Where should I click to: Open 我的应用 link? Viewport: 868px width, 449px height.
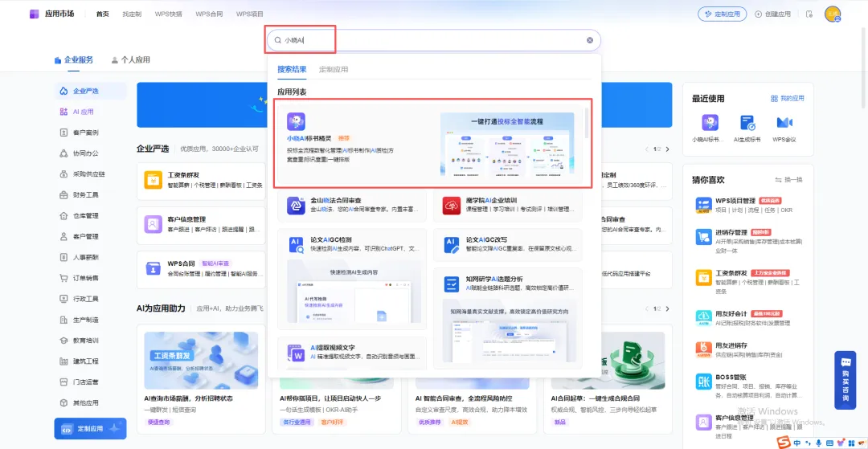point(787,99)
